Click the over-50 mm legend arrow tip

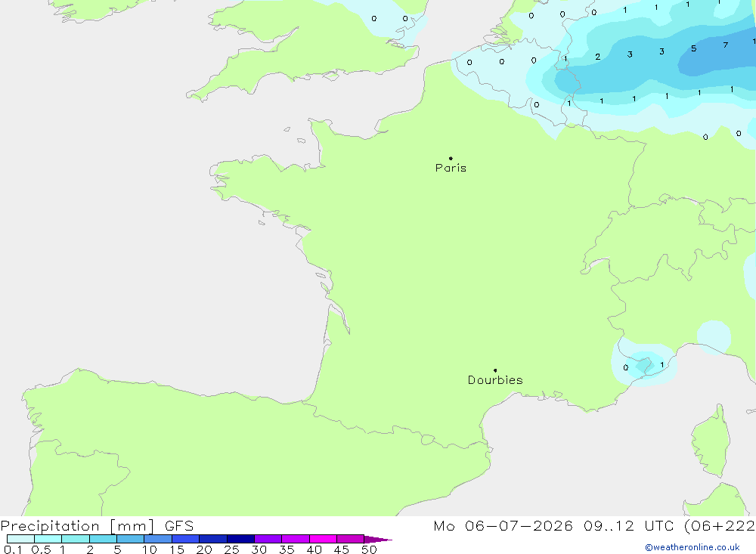click(x=378, y=539)
